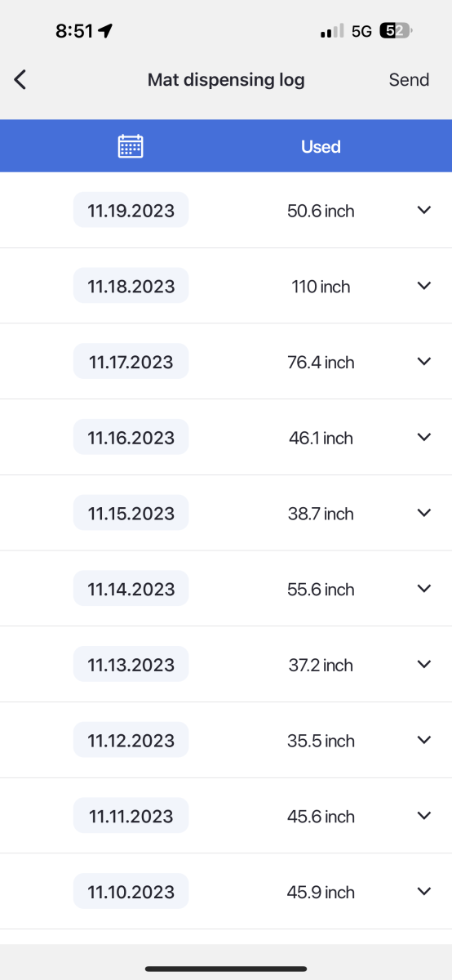Expand the 11.16.2023 entry chevron
Image resolution: width=452 pixels, height=980 pixels.
[x=423, y=437]
